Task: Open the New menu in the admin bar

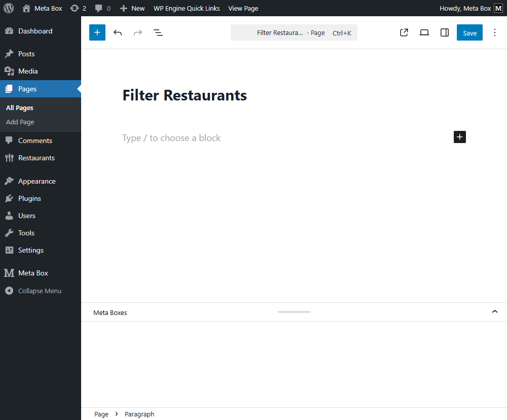Action: [x=132, y=8]
